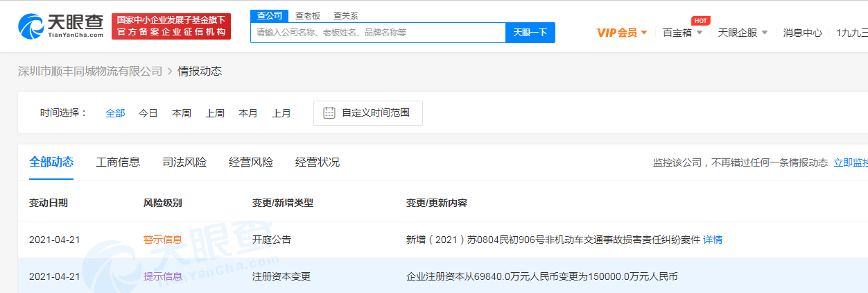Click the 天眼查 TianYanCha logo
Image resolution: width=868 pixels, height=293 pixels.
[x=60, y=26]
